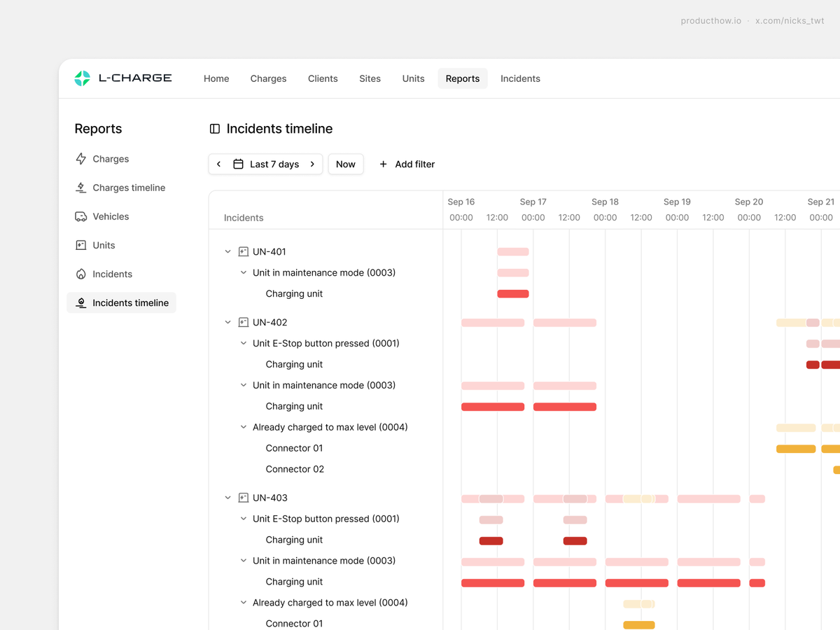Click UN-401 summary pink bar
840x630 pixels.
(513, 251)
